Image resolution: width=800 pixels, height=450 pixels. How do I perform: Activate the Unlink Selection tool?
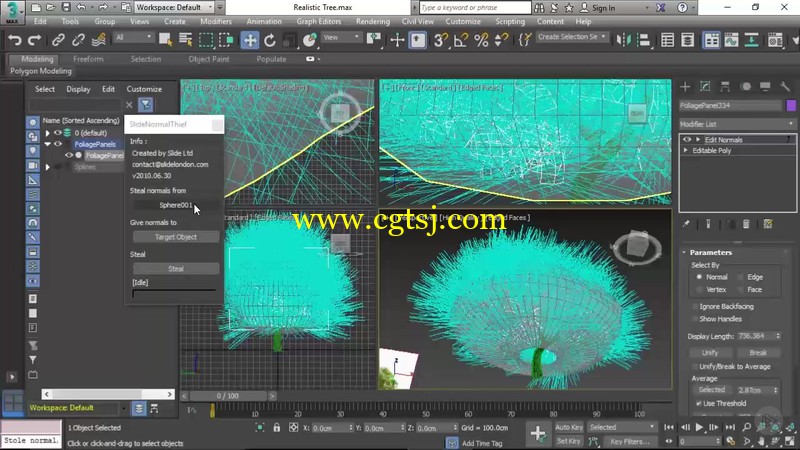coord(78,40)
